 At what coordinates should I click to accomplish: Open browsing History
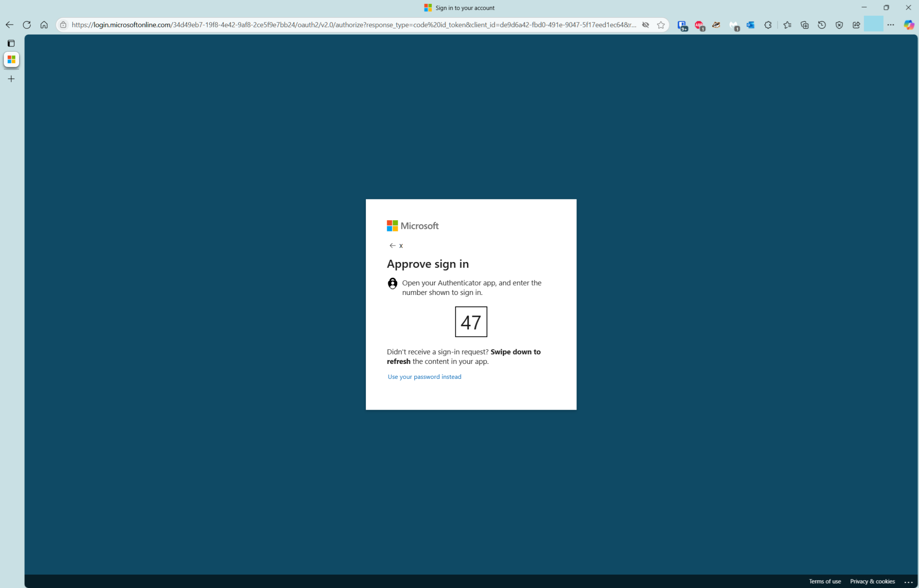pyautogui.click(x=821, y=25)
